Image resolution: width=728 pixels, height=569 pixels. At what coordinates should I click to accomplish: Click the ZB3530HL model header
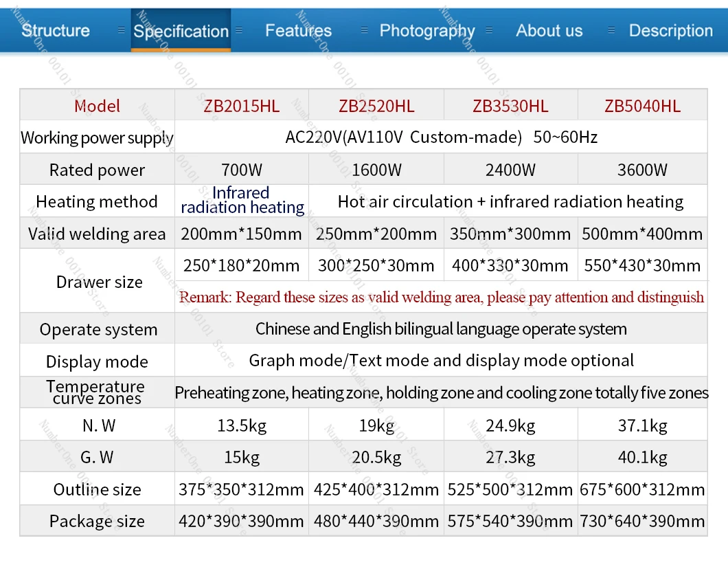click(510, 106)
